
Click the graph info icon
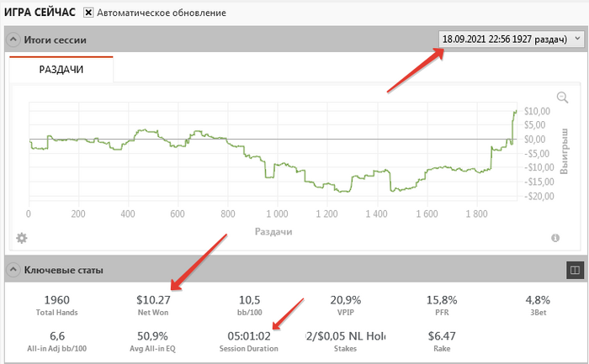coord(555,238)
